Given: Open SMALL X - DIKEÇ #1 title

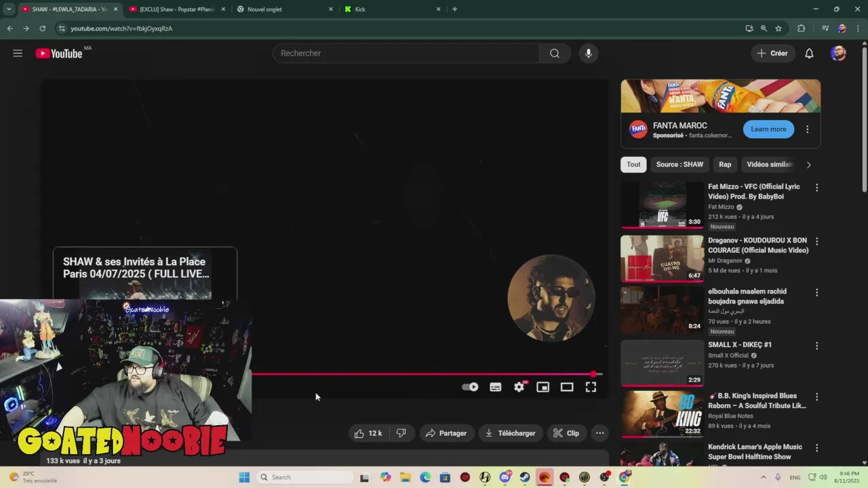Looking at the screenshot, I should point(740,345).
